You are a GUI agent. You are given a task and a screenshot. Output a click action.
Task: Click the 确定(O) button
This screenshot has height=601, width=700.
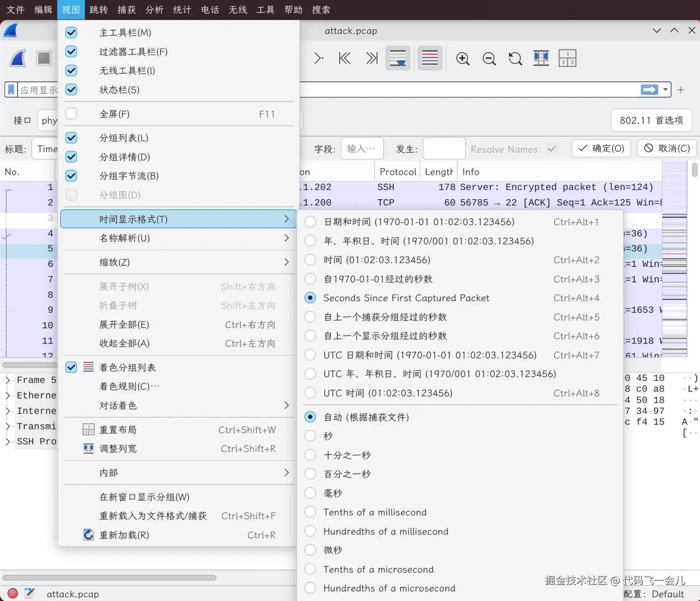click(x=601, y=148)
